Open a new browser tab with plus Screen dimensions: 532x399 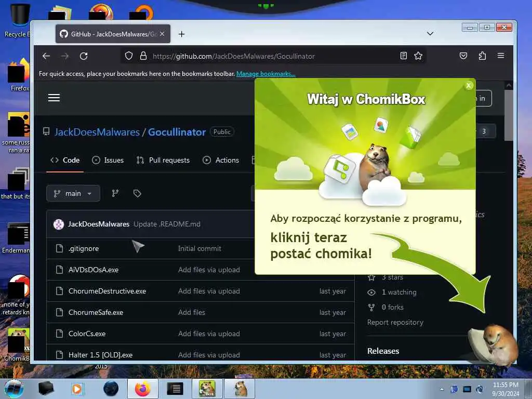click(181, 34)
